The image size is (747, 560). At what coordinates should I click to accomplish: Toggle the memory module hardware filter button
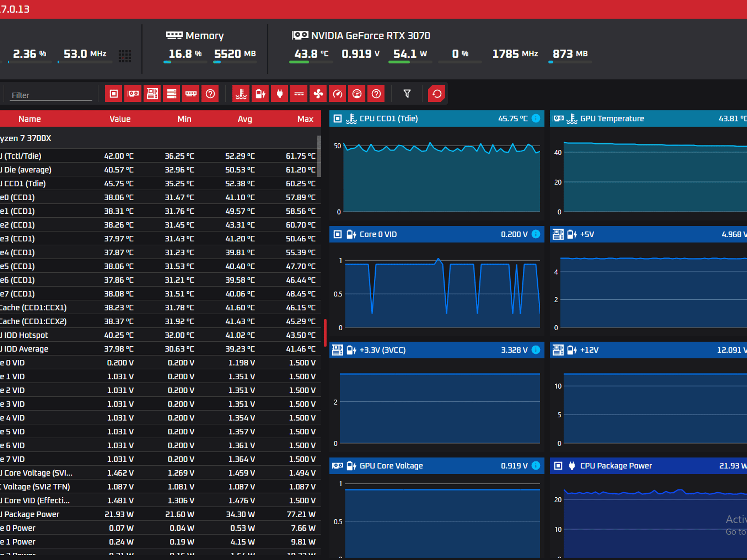191,94
